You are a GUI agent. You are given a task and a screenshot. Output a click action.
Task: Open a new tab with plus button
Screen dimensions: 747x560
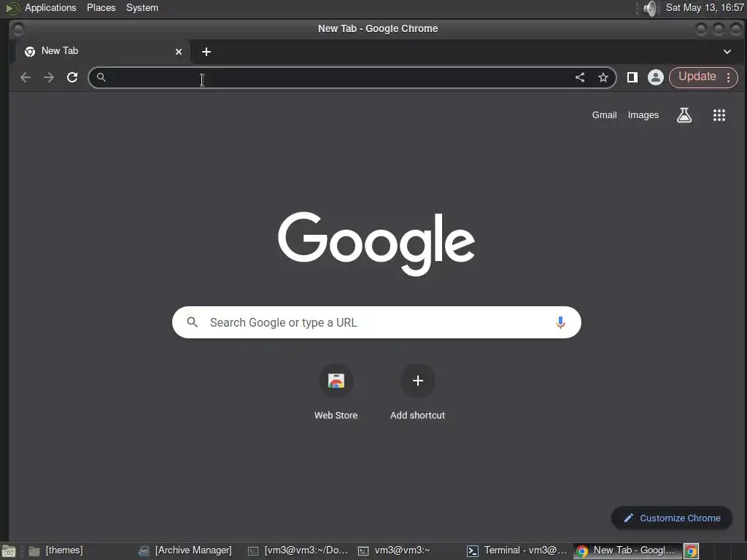click(x=206, y=52)
